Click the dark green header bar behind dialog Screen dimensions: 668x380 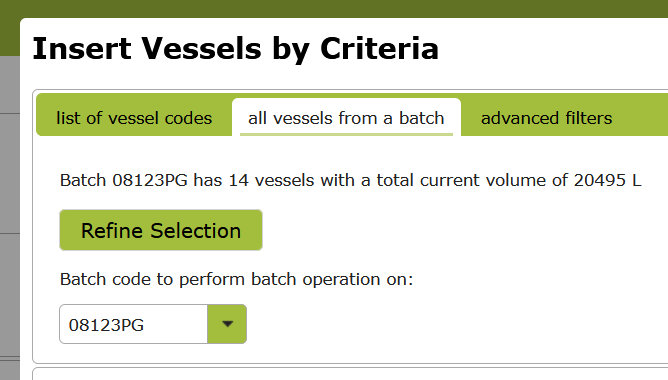click(x=341, y=9)
